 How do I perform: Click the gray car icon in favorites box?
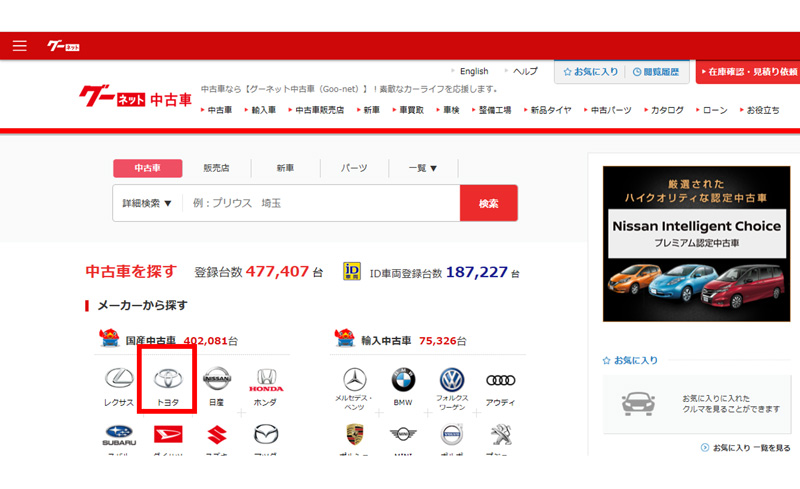pos(638,403)
